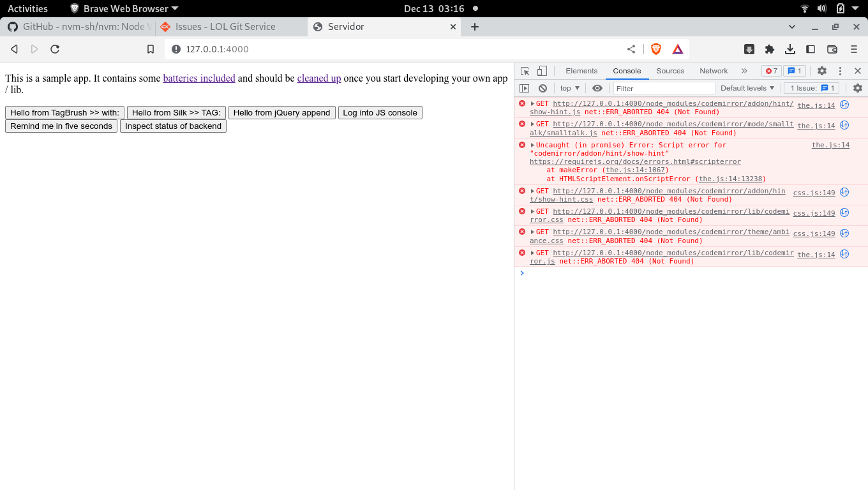The image size is (868, 490).
Task: Follow the 'cleaned up' link
Action: click(x=319, y=78)
